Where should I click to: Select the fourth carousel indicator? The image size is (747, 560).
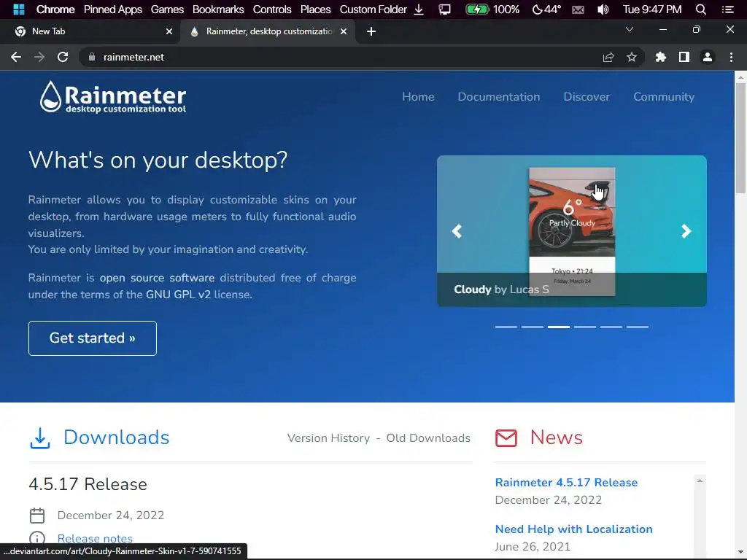pos(585,327)
